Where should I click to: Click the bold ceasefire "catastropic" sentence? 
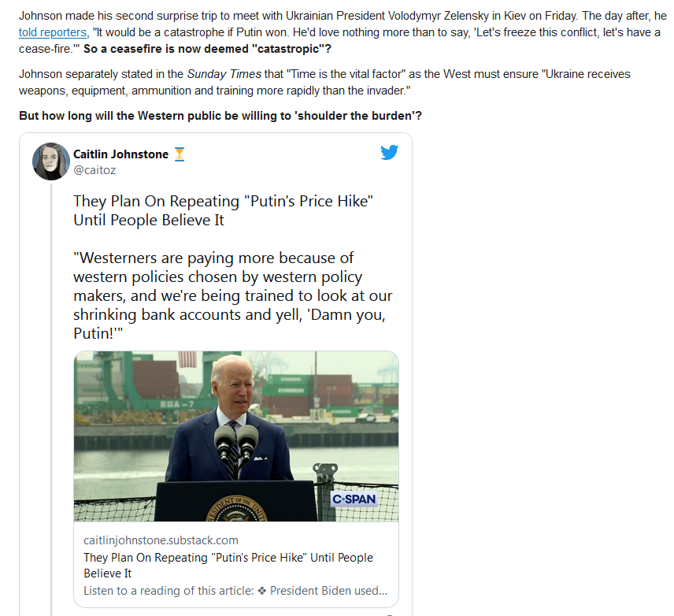(207, 49)
